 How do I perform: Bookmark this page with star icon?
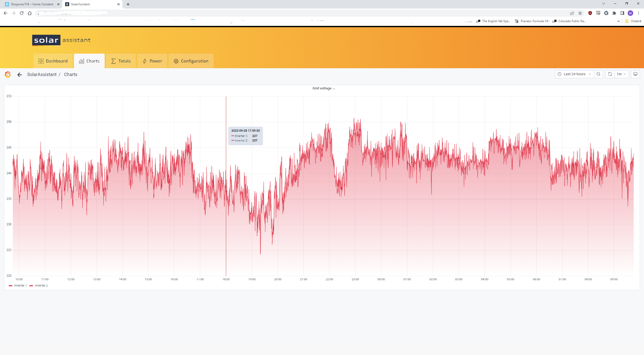click(x=580, y=13)
